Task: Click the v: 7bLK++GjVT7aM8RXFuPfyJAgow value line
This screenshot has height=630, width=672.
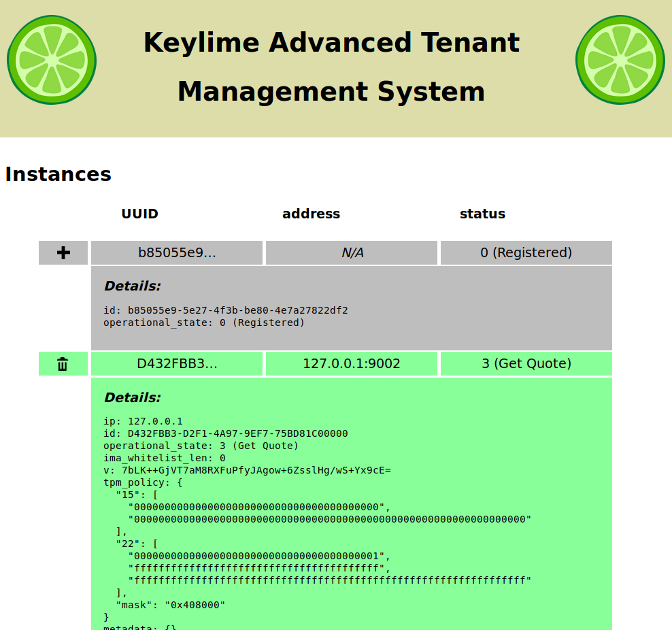Action: pos(248,471)
